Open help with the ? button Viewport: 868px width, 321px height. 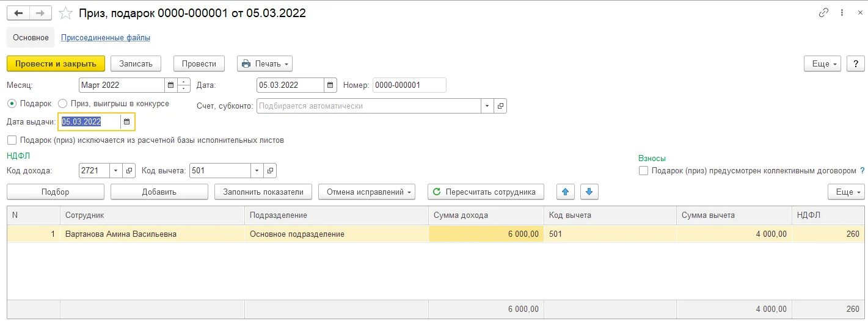click(856, 63)
